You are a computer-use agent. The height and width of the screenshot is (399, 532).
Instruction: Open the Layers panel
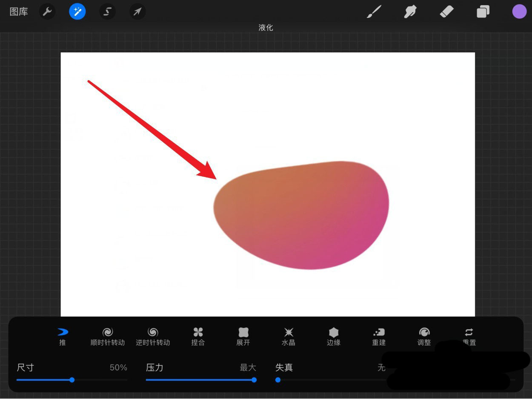pyautogui.click(x=483, y=11)
